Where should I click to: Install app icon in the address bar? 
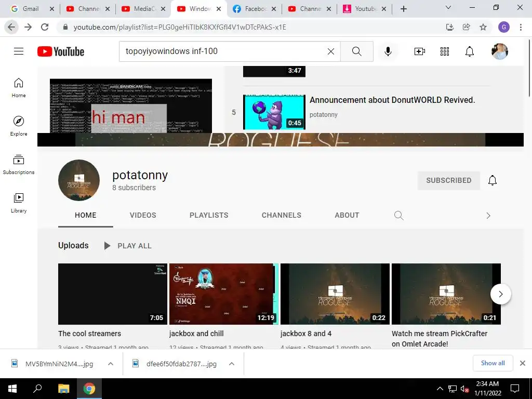pos(450,27)
